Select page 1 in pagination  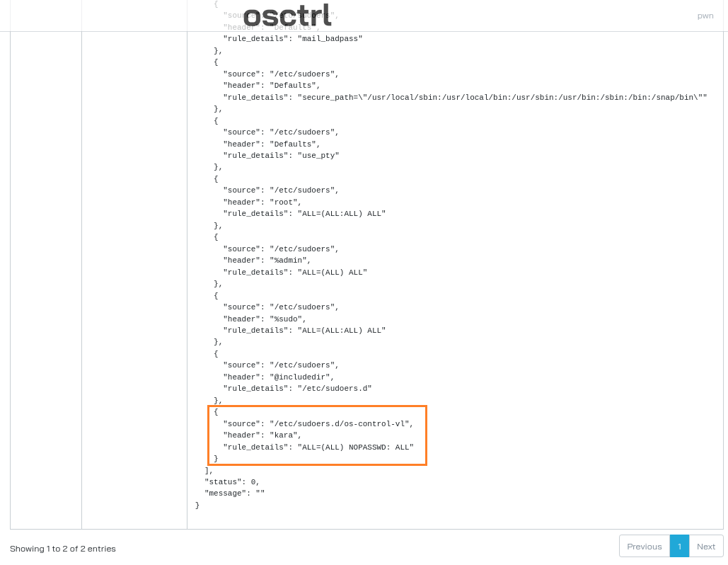pyautogui.click(x=679, y=547)
